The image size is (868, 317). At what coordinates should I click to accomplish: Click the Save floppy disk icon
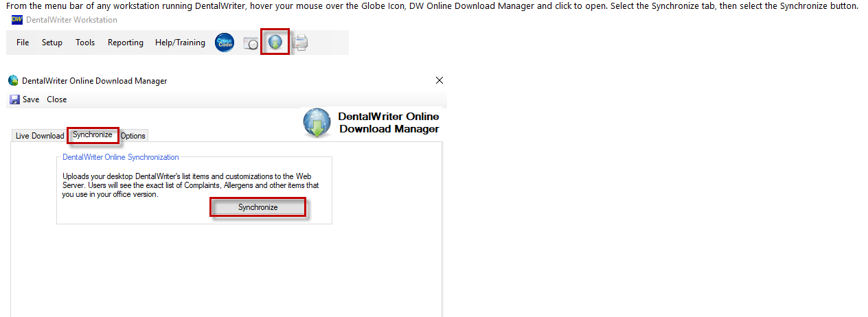(14, 99)
